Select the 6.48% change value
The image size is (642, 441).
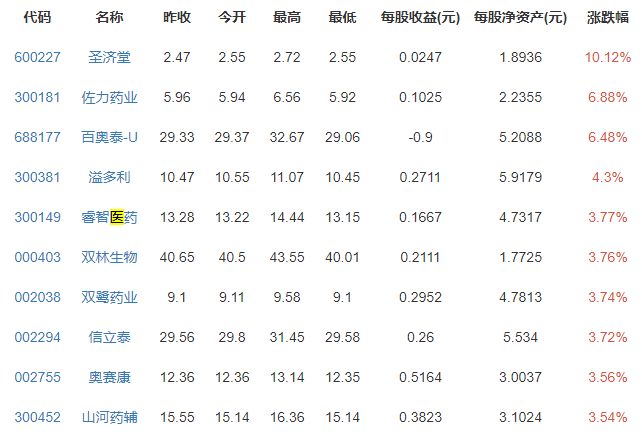tap(608, 137)
